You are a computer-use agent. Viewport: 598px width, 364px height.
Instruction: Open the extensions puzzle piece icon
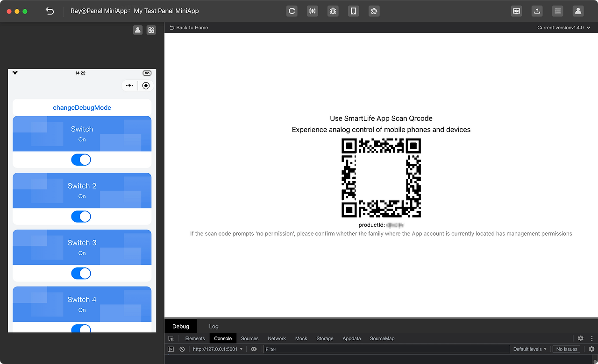[x=374, y=11]
